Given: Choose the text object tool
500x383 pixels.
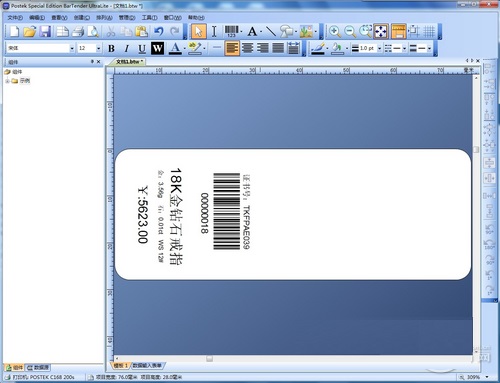Looking at the screenshot, I should pos(252,32).
